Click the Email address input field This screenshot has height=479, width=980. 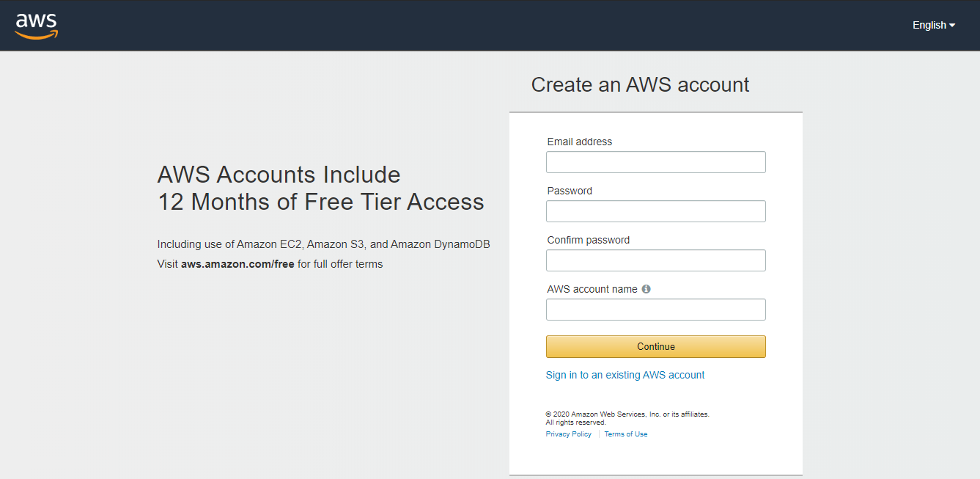(x=655, y=162)
